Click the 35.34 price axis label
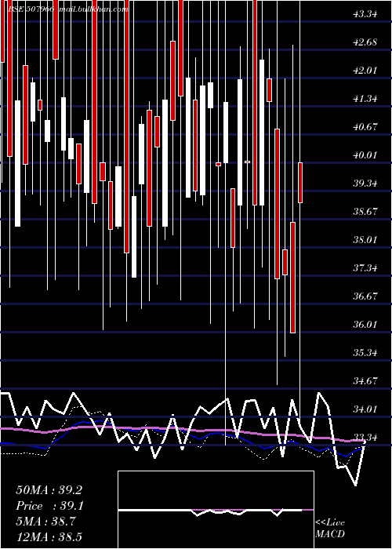The height and width of the screenshot is (549, 392). 365,353
